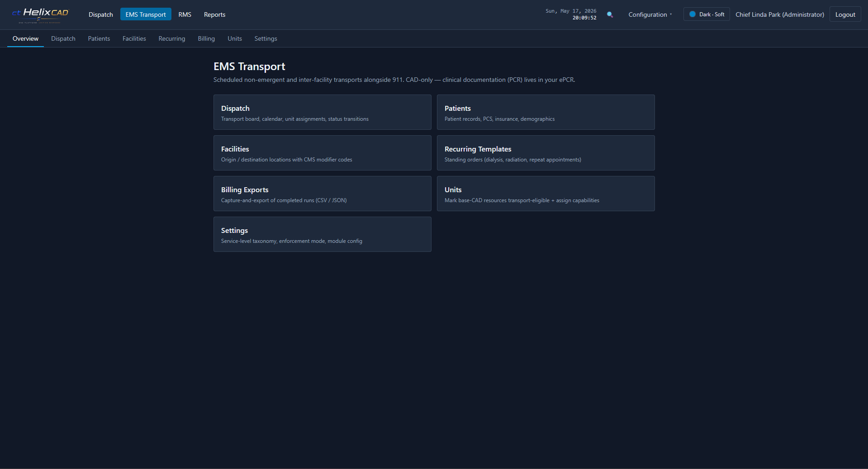The width and height of the screenshot is (868, 469).
Task: Open the Patients records card
Action: pyautogui.click(x=546, y=112)
